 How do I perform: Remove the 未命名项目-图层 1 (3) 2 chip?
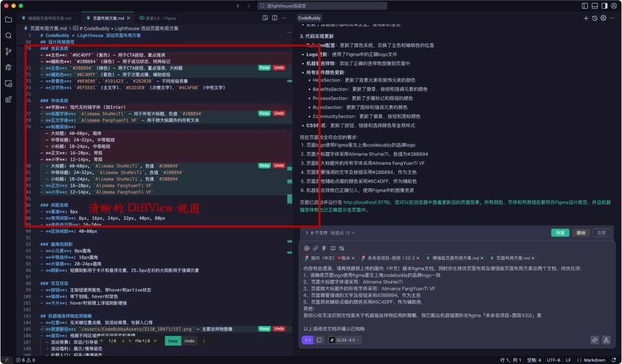point(418,258)
